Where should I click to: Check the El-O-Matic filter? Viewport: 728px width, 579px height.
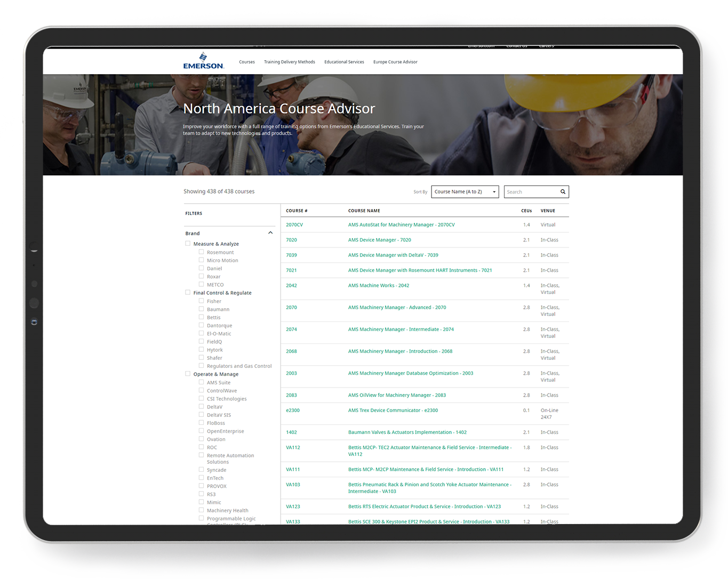pos(201,333)
